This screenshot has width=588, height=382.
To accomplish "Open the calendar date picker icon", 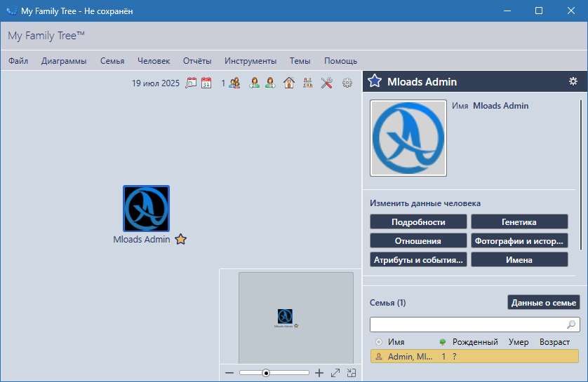I will [206, 83].
